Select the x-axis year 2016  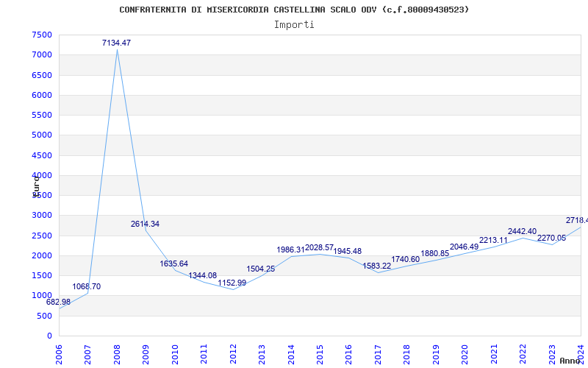coord(348,355)
